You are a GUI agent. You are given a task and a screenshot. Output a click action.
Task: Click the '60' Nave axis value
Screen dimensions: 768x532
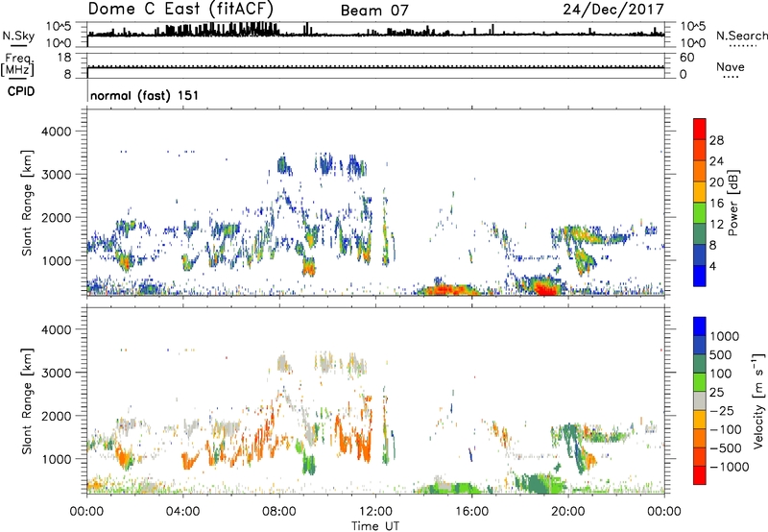pos(687,58)
